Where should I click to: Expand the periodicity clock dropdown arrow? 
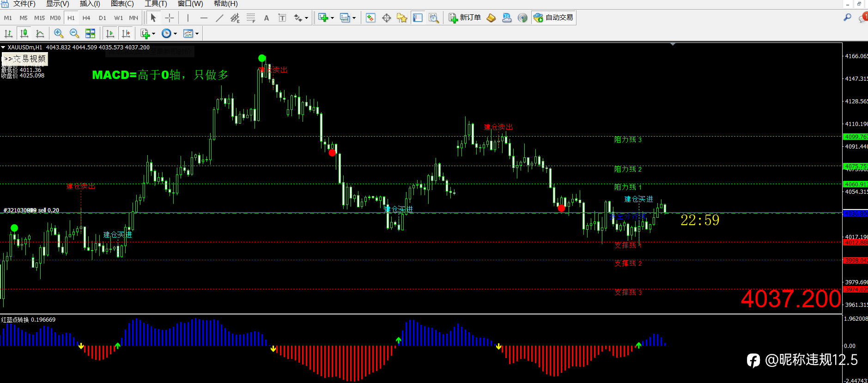175,34
